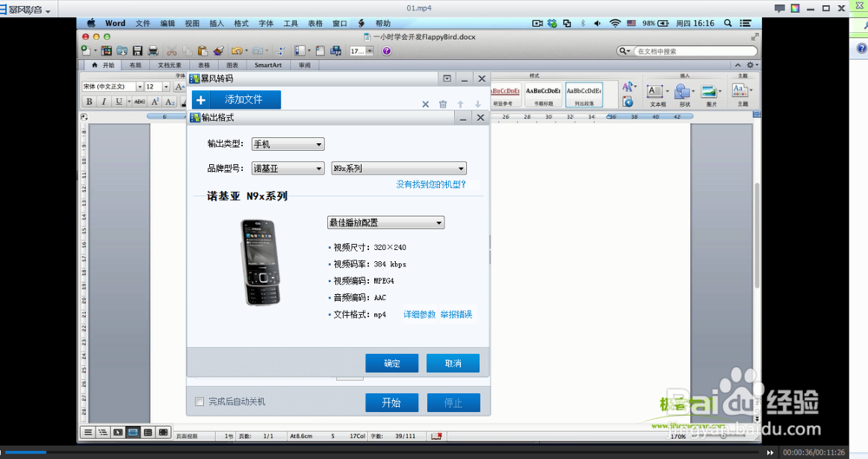868x459 pixels.
Task: Click the trash delete icon in 暴风转码
Action: (x=443, y=104)
